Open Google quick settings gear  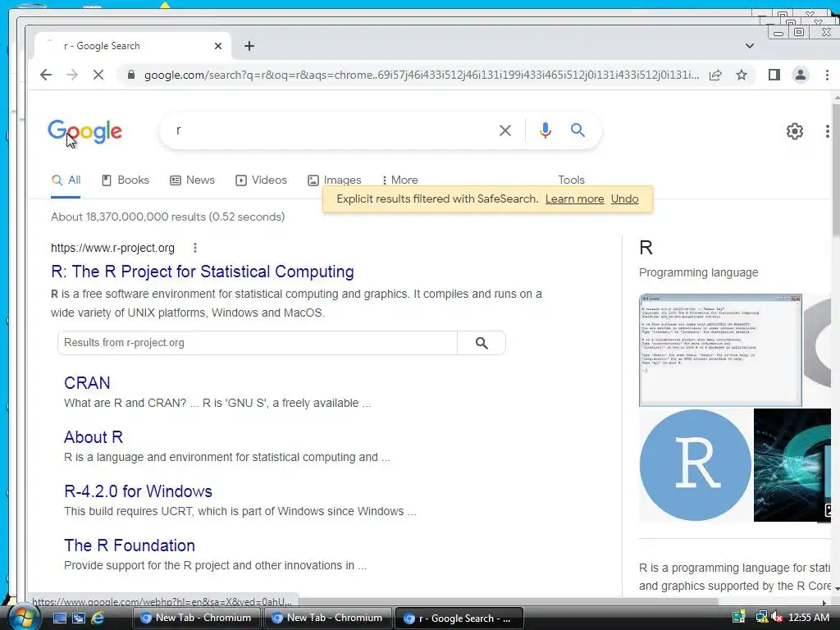coord(794,130)
